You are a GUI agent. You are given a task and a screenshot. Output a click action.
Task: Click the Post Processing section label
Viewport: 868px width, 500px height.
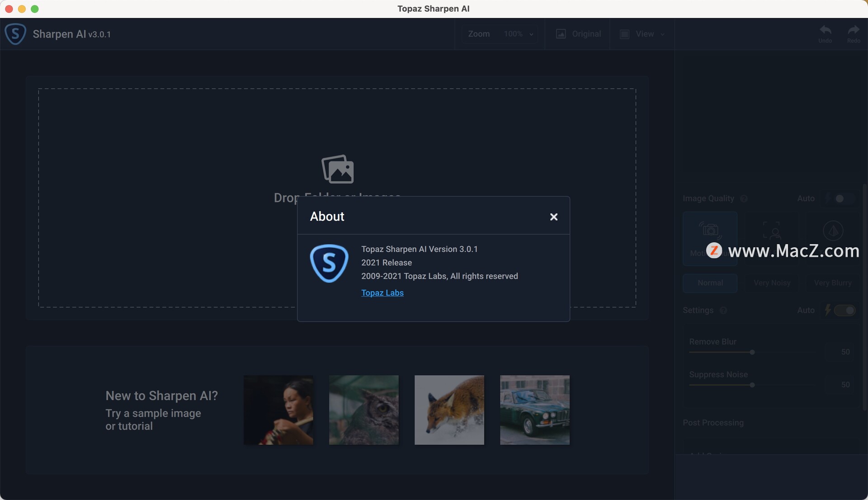click(713, 423)
